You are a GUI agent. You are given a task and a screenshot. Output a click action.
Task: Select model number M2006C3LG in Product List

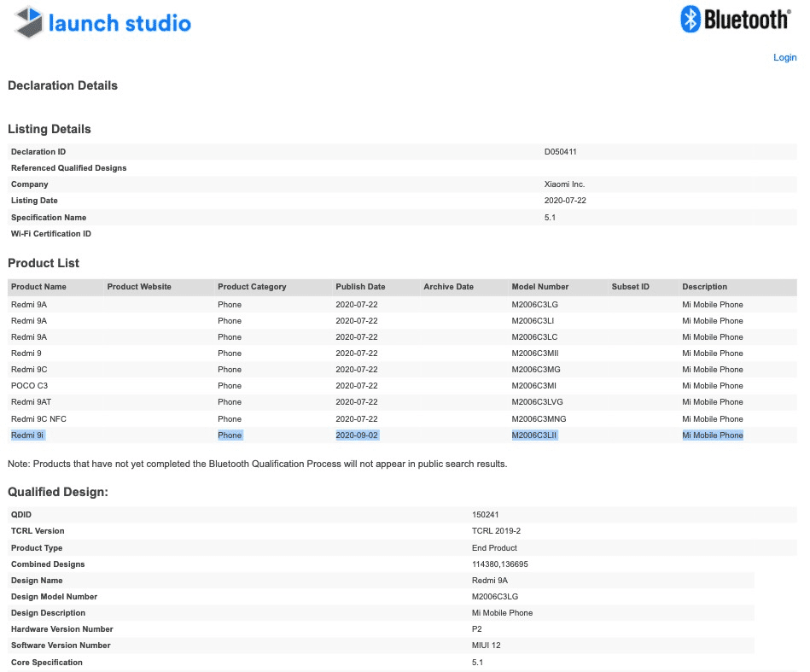(534, 305)
